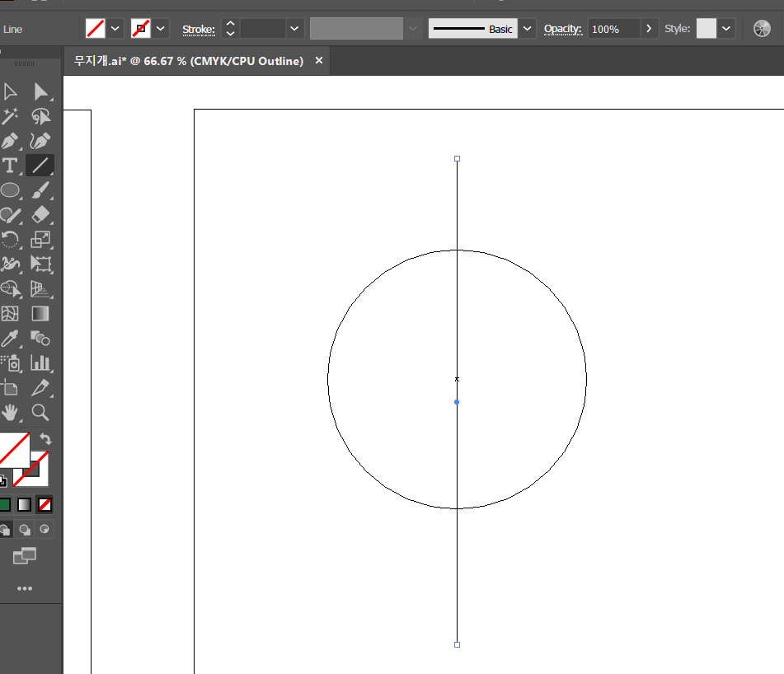This screenshot has height=674, width=784.
Task: Select the Gradient tool
Action: (x=40, y=313)
